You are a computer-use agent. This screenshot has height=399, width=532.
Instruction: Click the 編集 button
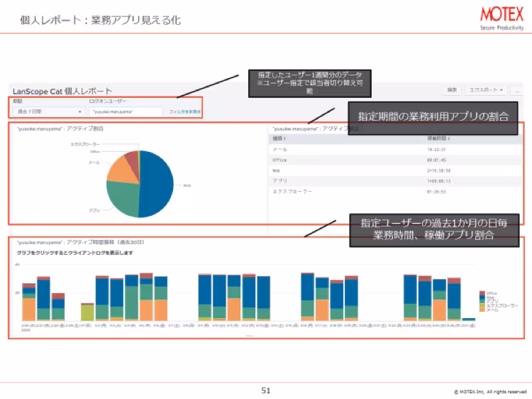452,89
